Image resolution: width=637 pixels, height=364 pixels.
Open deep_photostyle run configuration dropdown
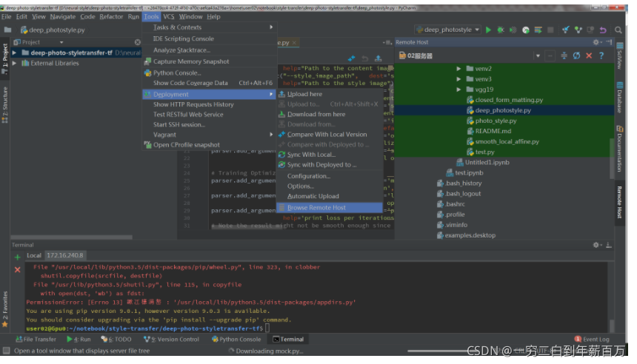[x=477, y=30]
